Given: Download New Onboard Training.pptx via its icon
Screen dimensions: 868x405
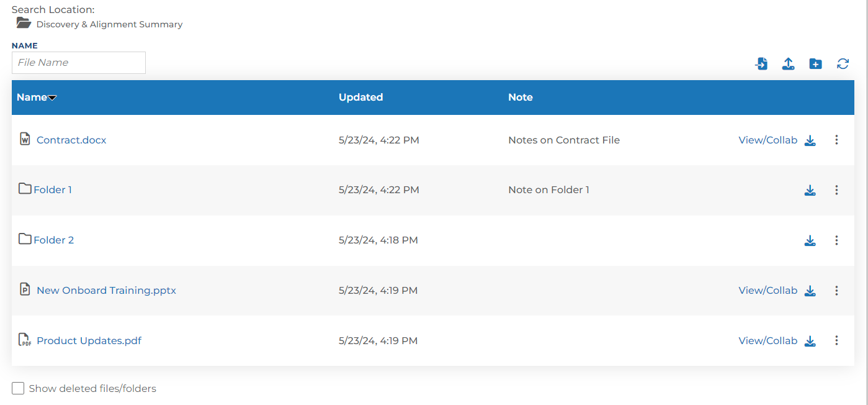Looking at the screenshot, I should click(x=810, y=291).
